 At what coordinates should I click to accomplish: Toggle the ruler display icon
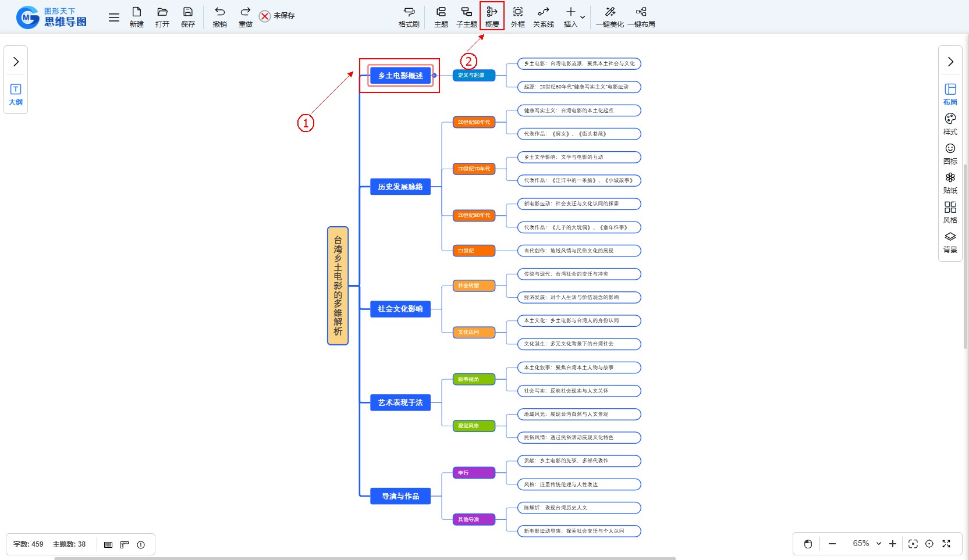coord(125,545)
